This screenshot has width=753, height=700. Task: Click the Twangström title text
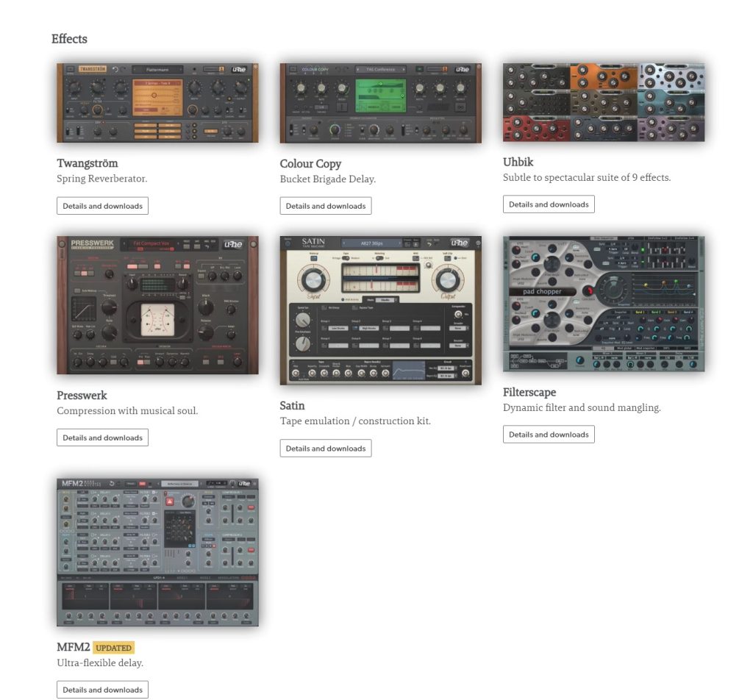coord(87,163)
